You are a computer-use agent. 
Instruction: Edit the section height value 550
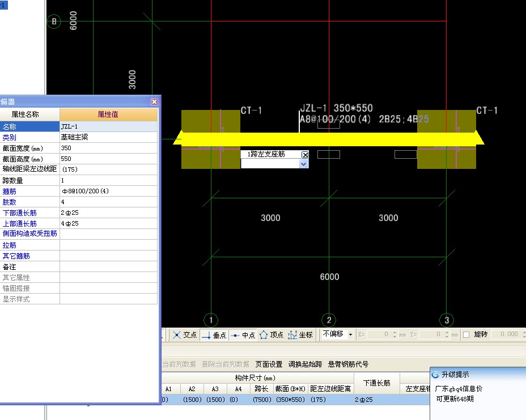108,159
